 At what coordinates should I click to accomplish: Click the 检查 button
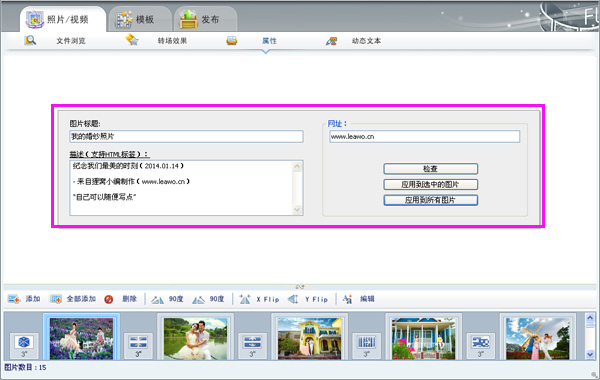pos(430,169)
